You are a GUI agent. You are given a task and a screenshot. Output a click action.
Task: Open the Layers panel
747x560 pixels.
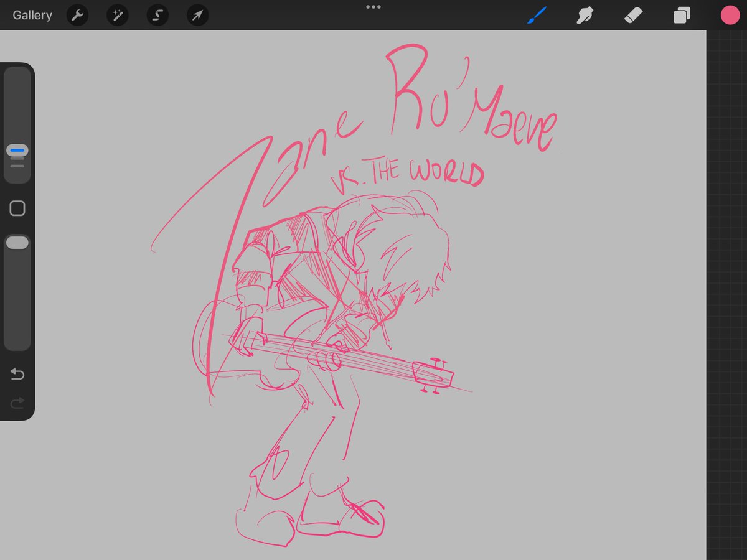(x=682, y=16)
